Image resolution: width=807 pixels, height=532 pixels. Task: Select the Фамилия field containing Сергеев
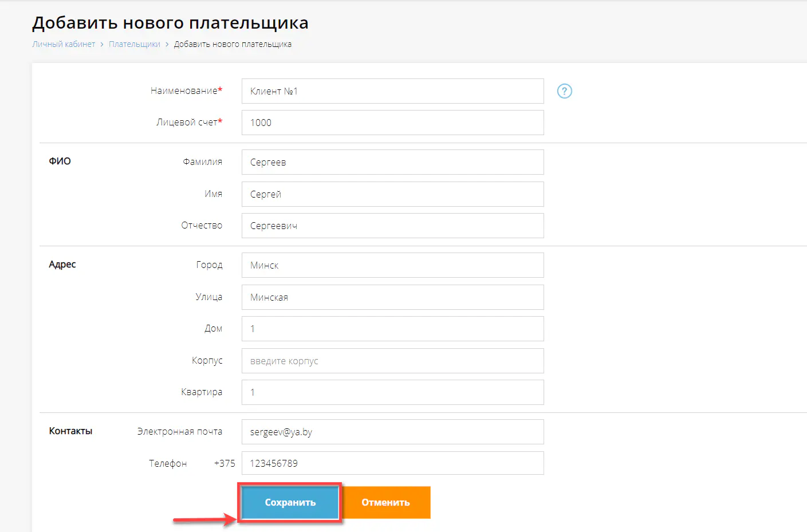point(392,162)
